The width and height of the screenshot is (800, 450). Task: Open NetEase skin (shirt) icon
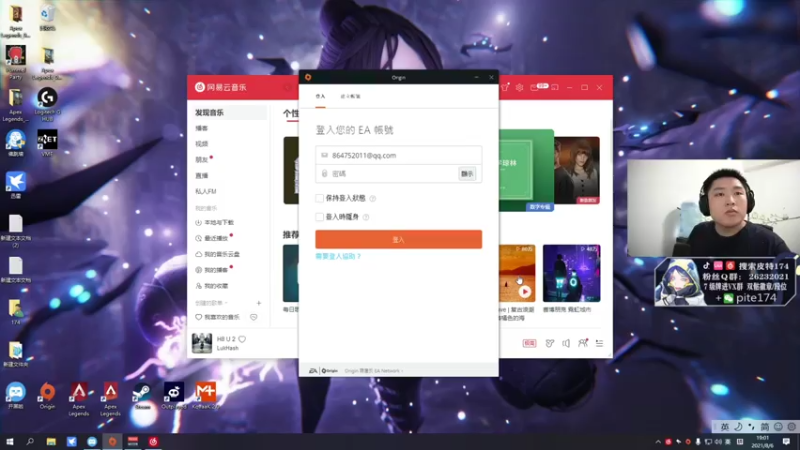505,87
